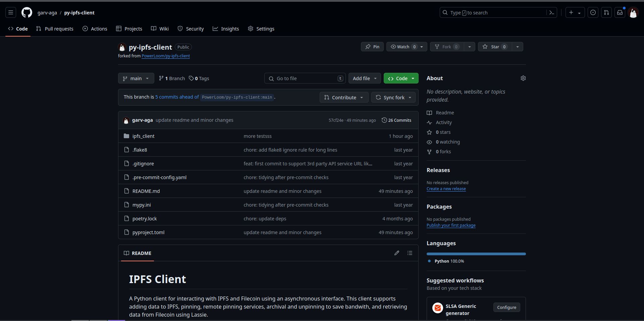Image resolution: width=644 pixels, height=321 pixels.
Task: View the 1 Branch list
Action: click(x=172, y=78)
